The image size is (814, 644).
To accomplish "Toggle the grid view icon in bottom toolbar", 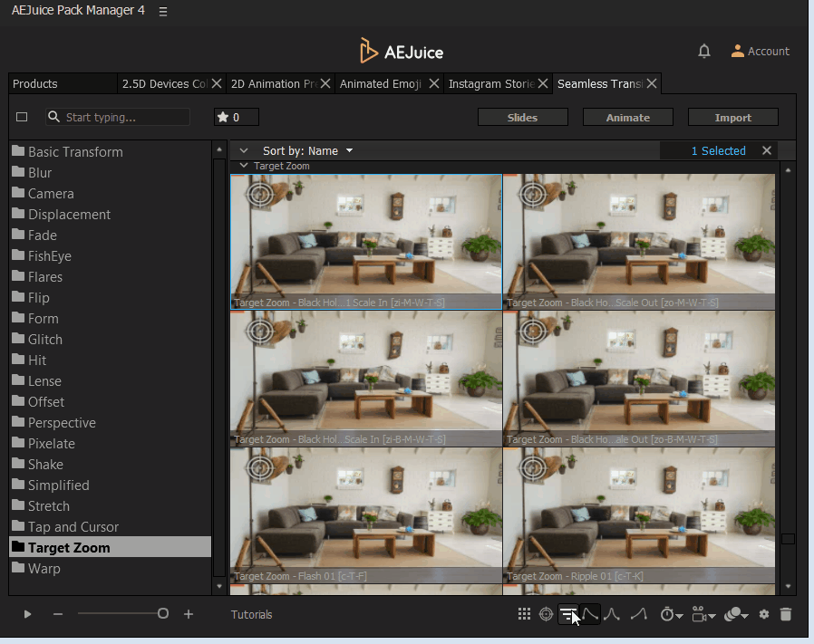I will [x=524, y=614].
